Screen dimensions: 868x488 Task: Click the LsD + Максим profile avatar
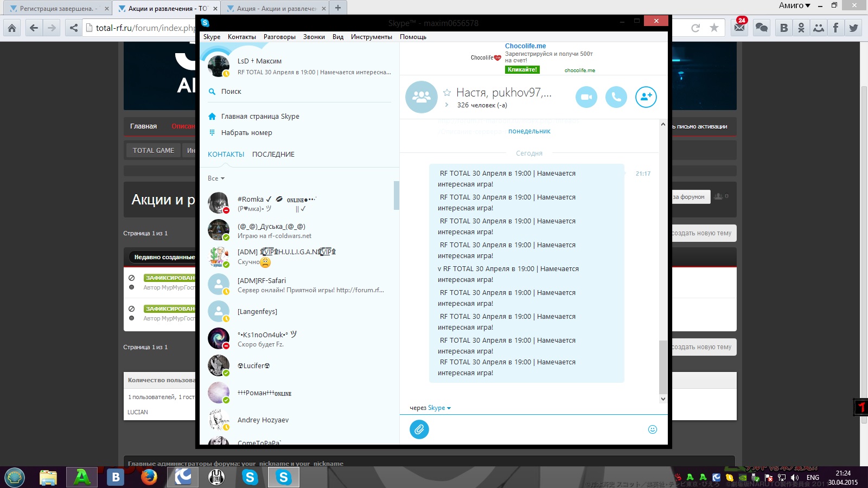click(219, 66)
